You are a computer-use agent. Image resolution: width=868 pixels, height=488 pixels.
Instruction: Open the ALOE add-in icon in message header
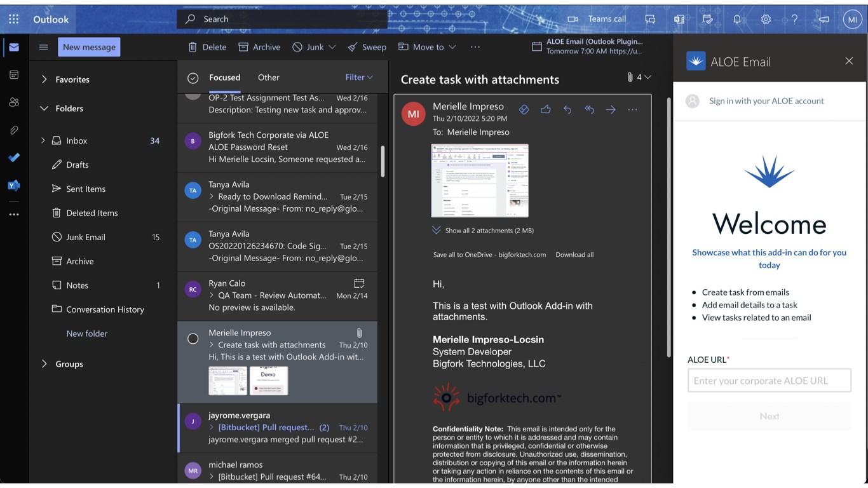click(x=524, y=109)
